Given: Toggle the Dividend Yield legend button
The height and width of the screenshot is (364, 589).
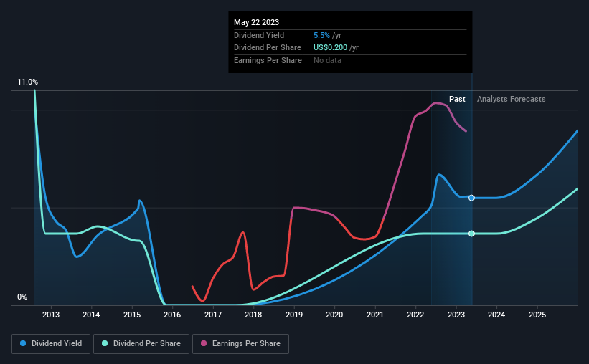Looking at the screenshot, I should tap(51, 344).
